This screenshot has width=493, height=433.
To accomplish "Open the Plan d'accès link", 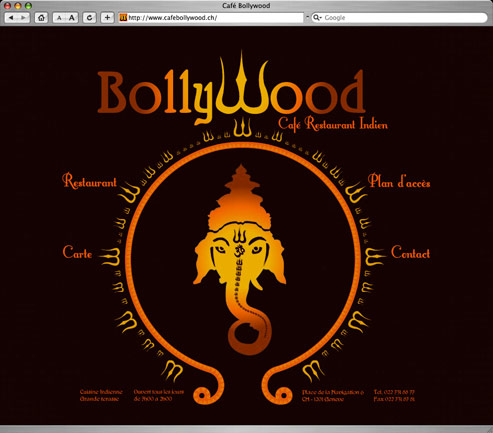I will [x=399, y=181].
